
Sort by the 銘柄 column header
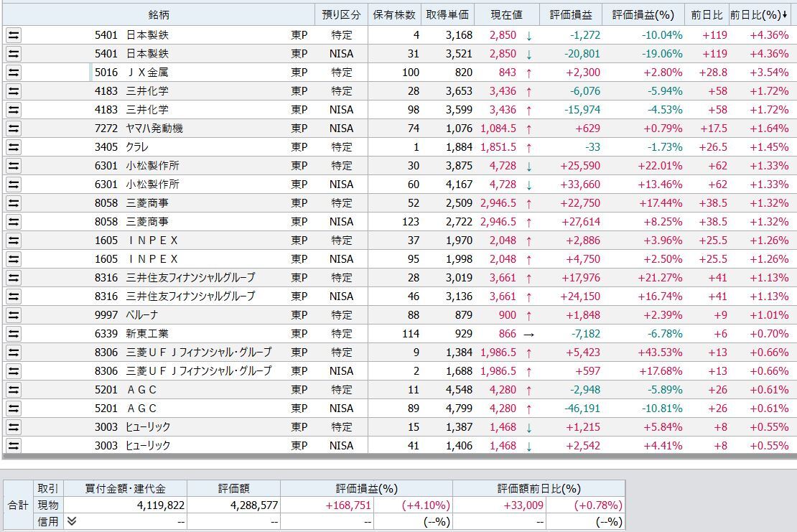click(159, 15)
